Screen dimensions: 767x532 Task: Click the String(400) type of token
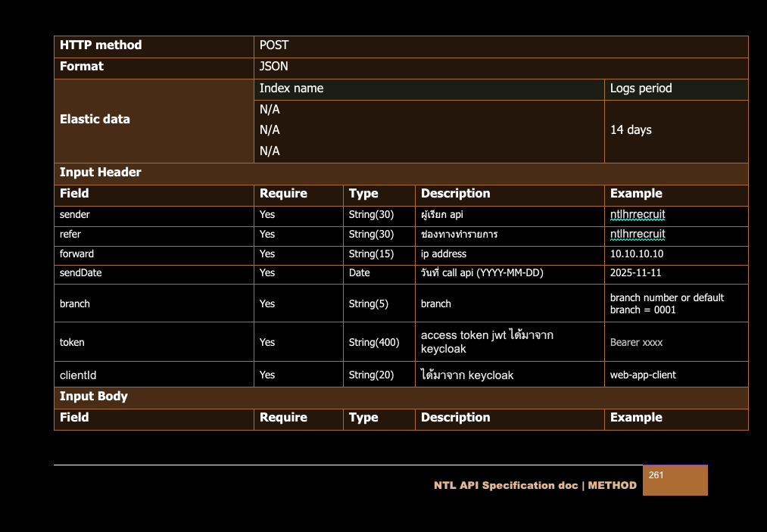tap(374, 343)
